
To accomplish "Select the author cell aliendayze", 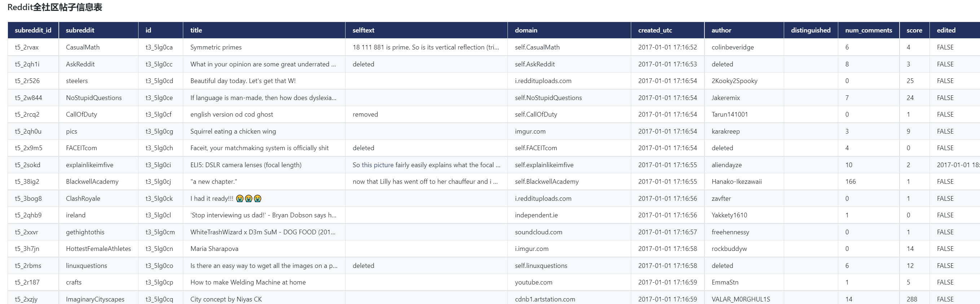I will tap(744, 165).
